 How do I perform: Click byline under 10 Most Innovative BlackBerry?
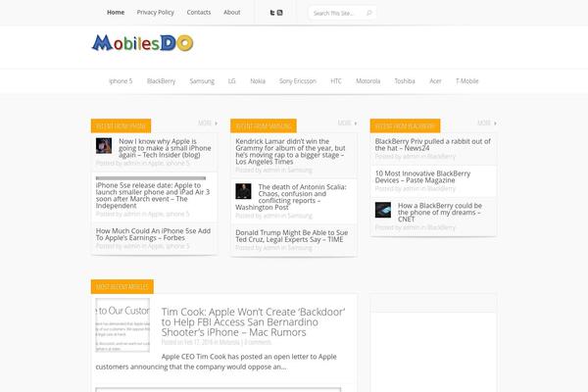[416, 188]
